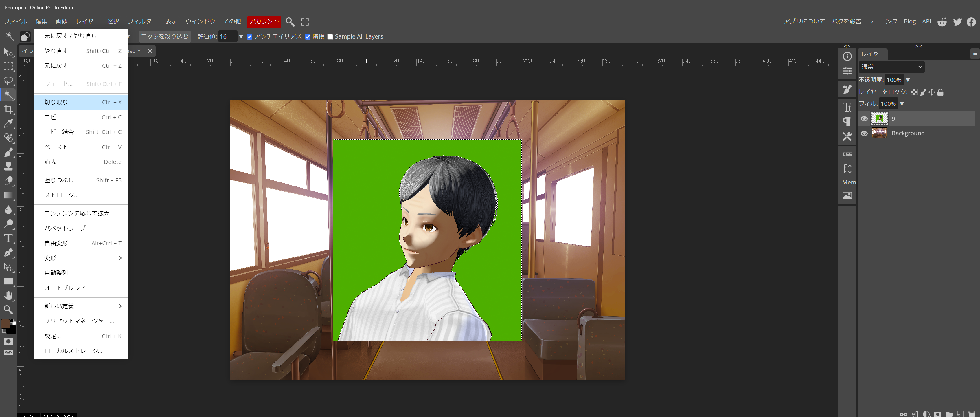Select the Type tool in toolbar
This screenshot has width=980, height=417.
[x=8, y=238]
